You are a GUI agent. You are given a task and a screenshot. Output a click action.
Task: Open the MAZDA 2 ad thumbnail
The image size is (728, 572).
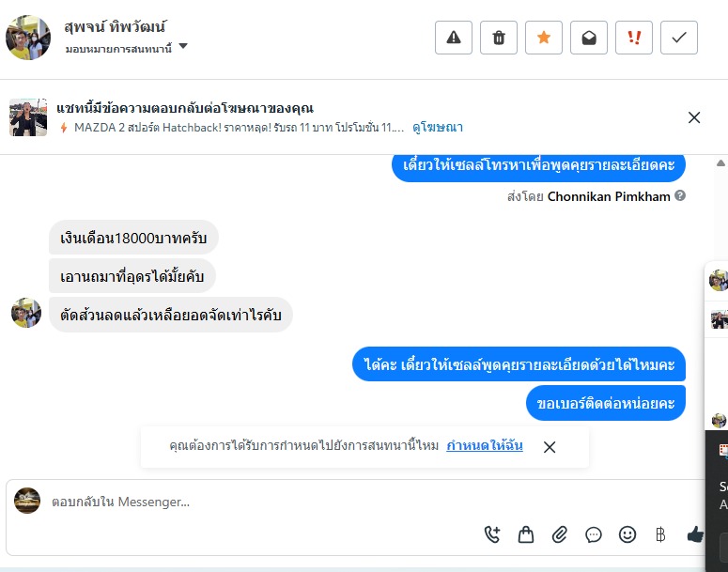click(x=27, y=117)
